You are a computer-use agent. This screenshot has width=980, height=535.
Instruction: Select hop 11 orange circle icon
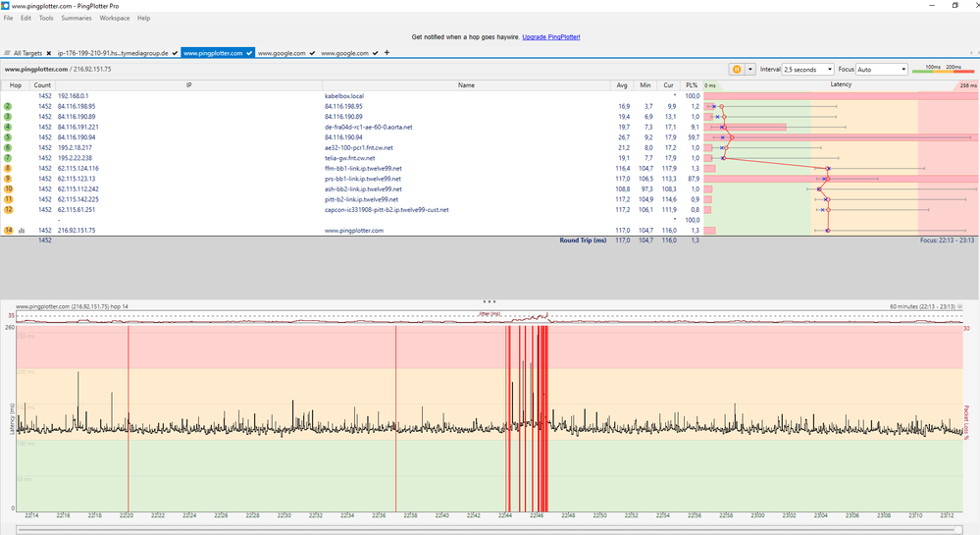(8, 199)
